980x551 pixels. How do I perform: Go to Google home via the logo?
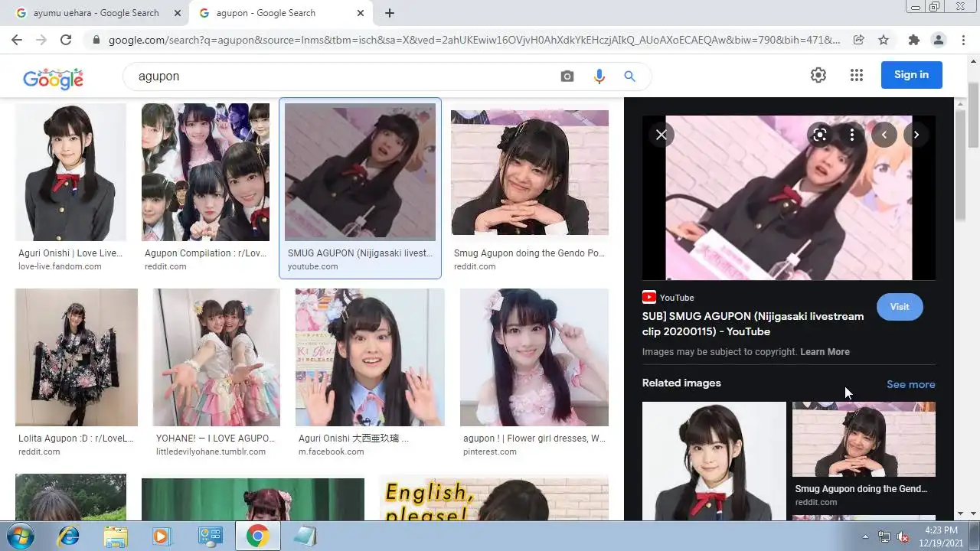[53, 77]
